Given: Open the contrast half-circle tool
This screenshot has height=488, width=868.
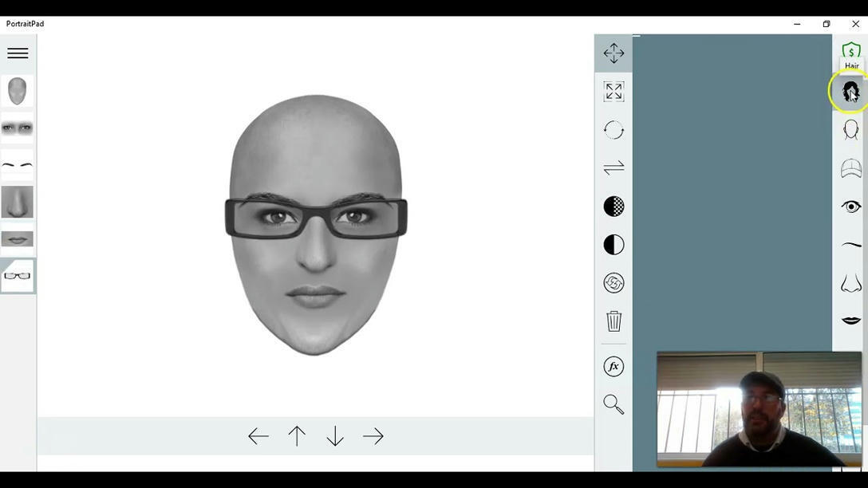Looking at the screenshot, I should pyautogui.click(x=614, y=245).
